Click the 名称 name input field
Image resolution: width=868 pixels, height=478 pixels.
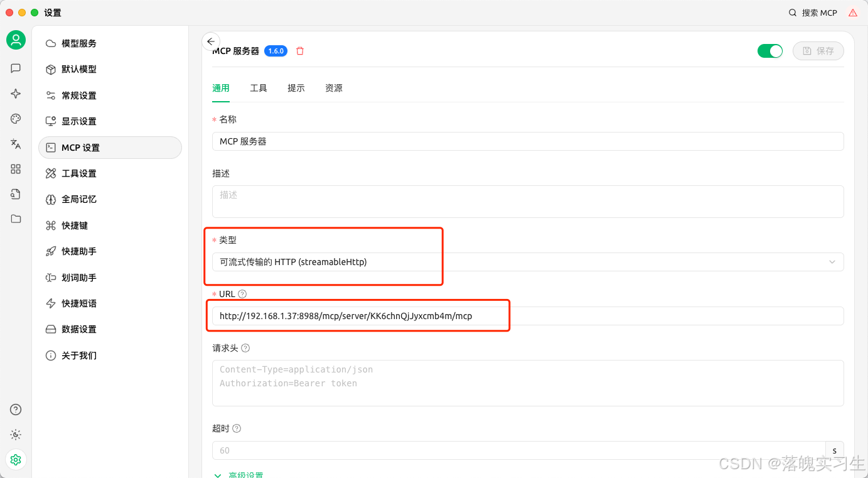pos(528,141)
